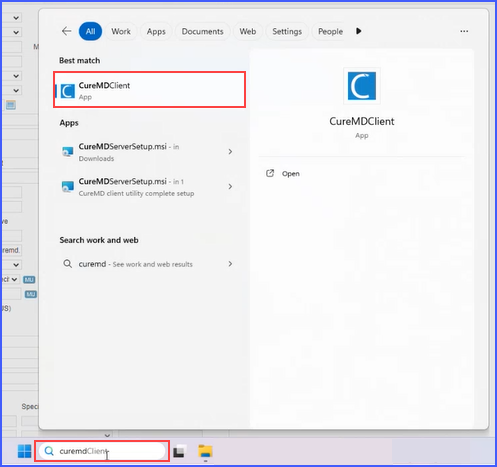Screen dimensions: 497x467
Task: Click the calendar icon in background form
Action: pyautogui.click(x=11, y=105)
